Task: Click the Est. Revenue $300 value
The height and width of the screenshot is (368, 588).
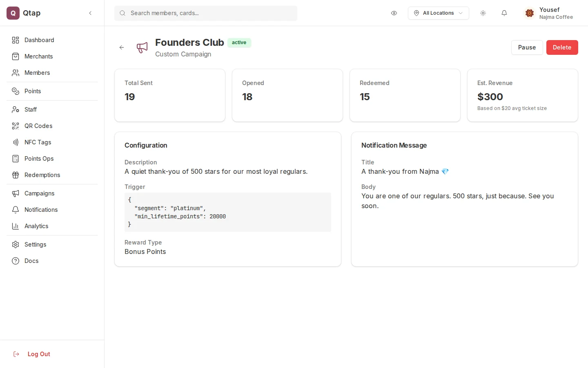Action: pos(490,97)
